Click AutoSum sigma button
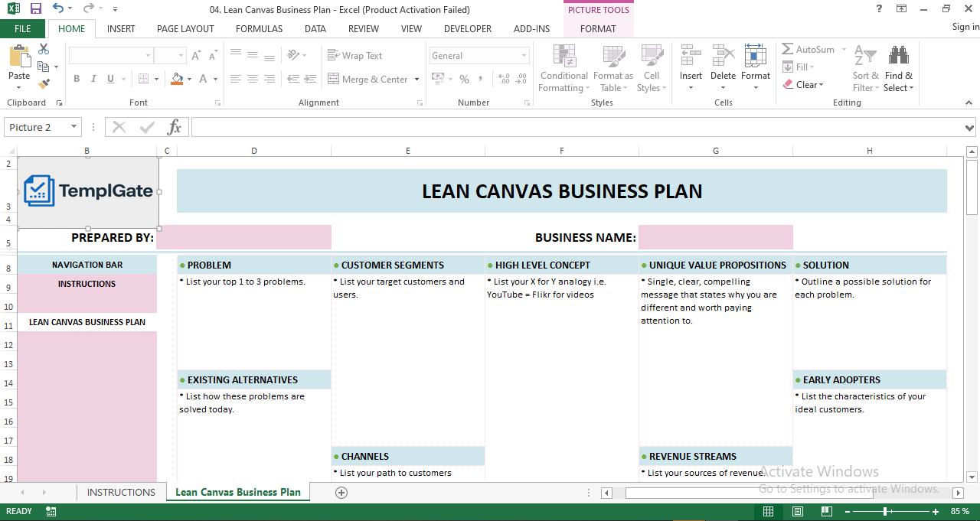980x521 pixels. pos(808,49)
